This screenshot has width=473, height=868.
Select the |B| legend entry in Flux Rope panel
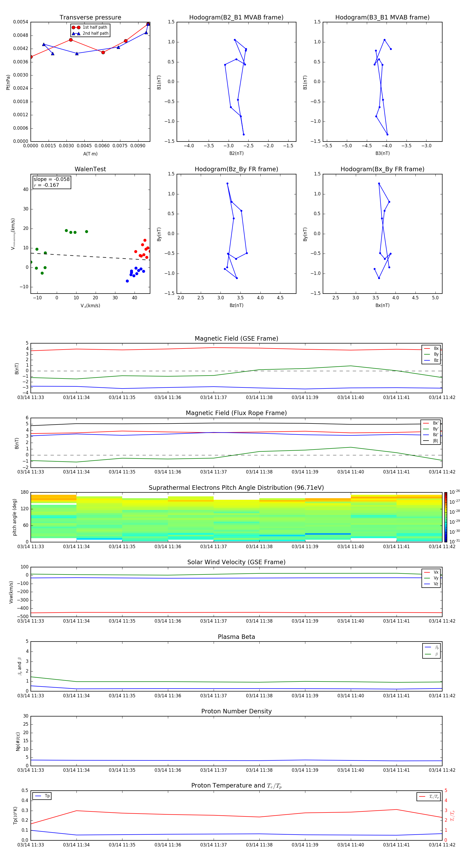[x=431, y=441]
